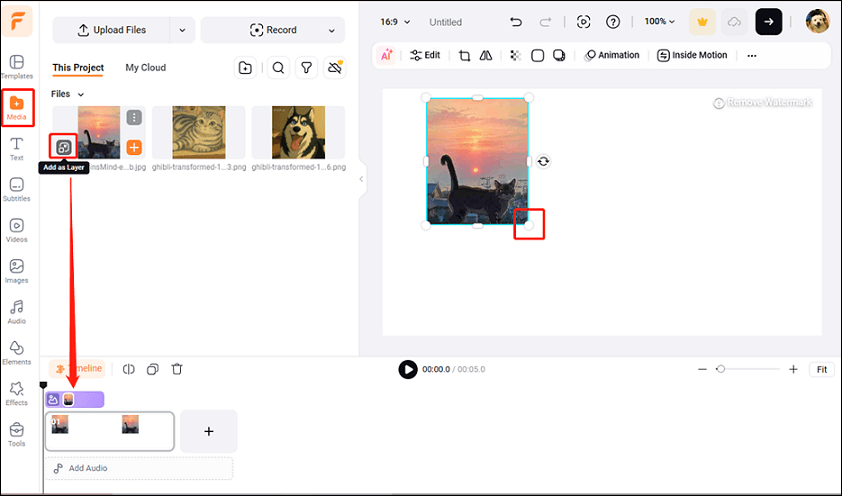The image size is (842, 496).
Task: Open the 100% zoom dropdown
Action: [659, 21]
